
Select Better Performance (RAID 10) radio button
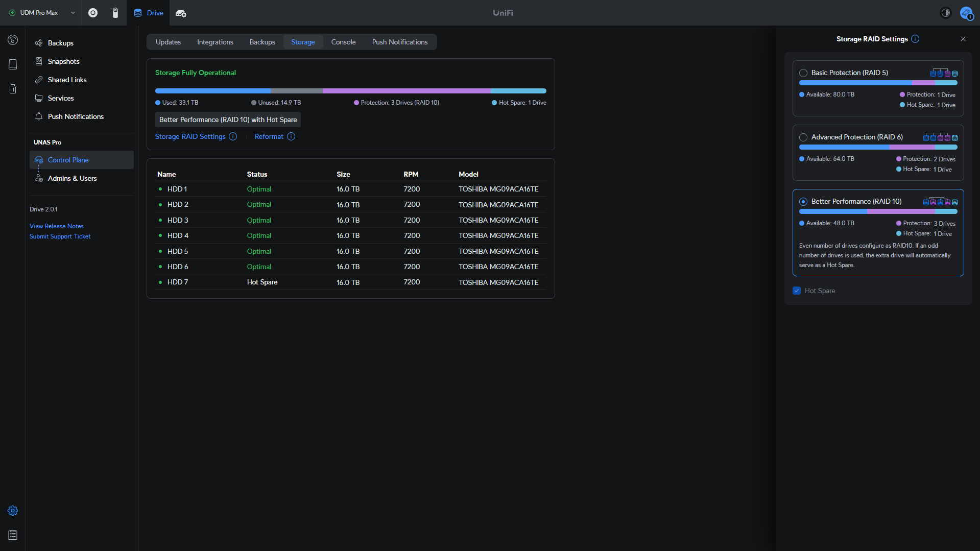(x=803, y=202)
